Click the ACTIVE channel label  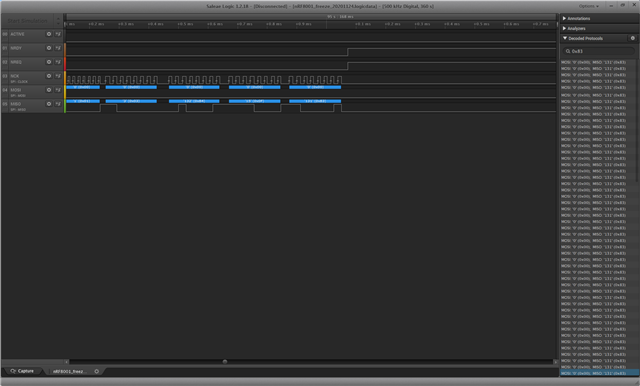pyautogui.click(x=18, y=34)
